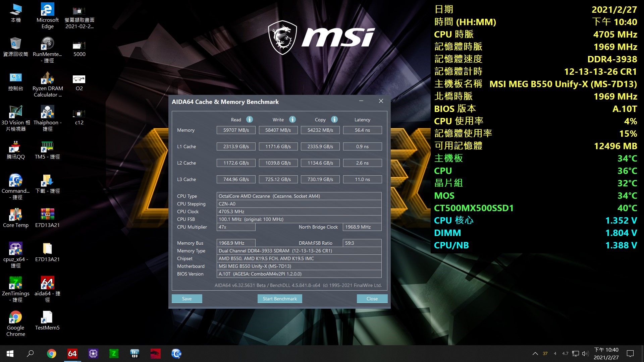The image size is (644, 362).
Task: Select the L1 Cache Write value 1171.6 GB/s
Action: (x=278, y=146)
